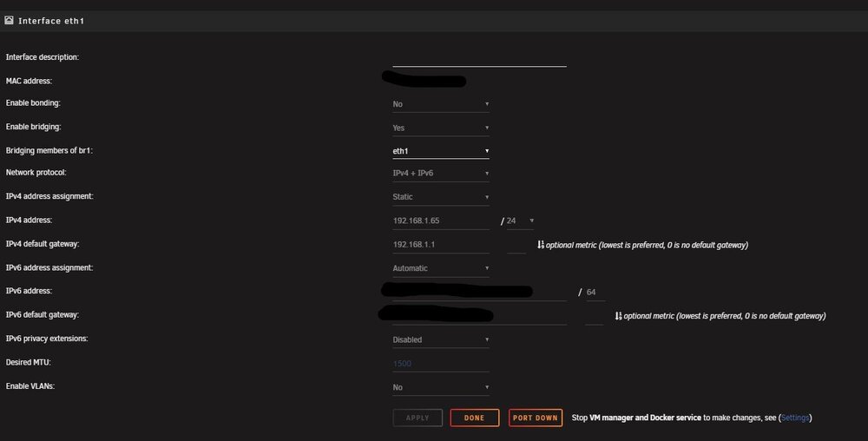The image size is (868, 441).
Task: Click the Desired MTU field showing 1500
Action: coord(441,364)
